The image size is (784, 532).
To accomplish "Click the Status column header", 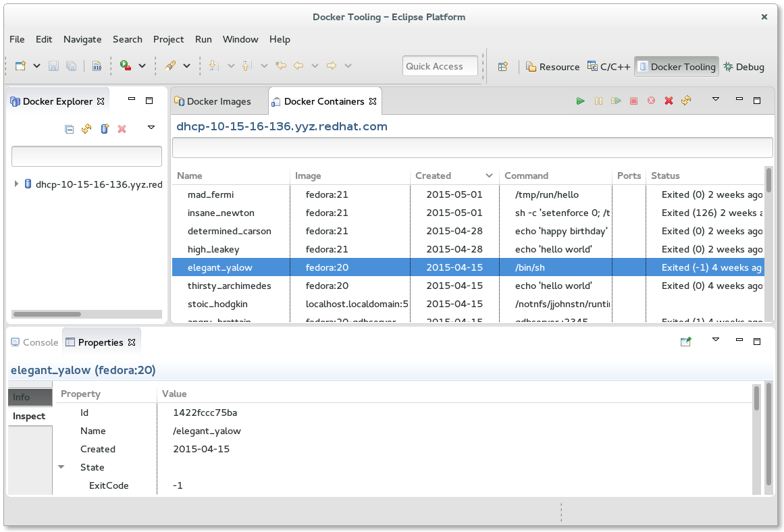I will coord(705,176).
